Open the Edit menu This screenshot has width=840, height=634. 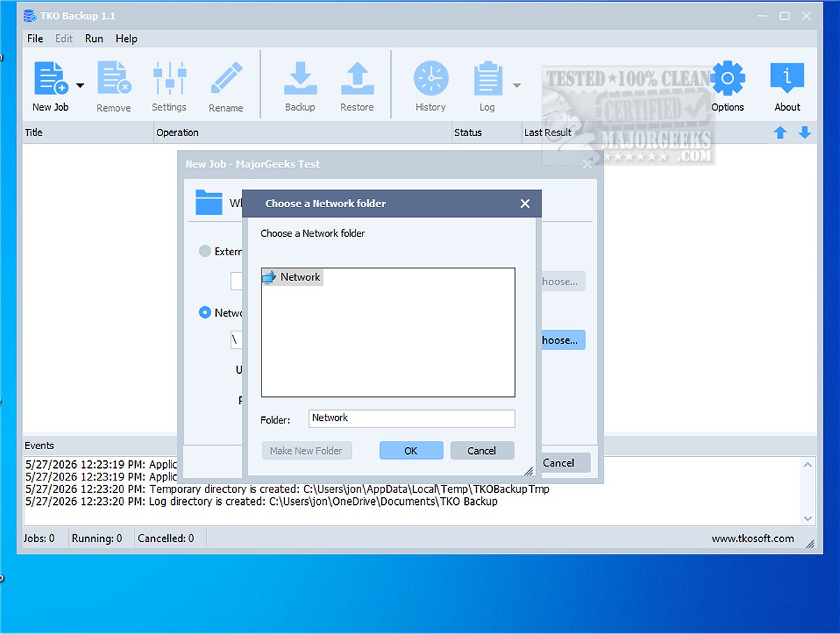pos(64,38)
